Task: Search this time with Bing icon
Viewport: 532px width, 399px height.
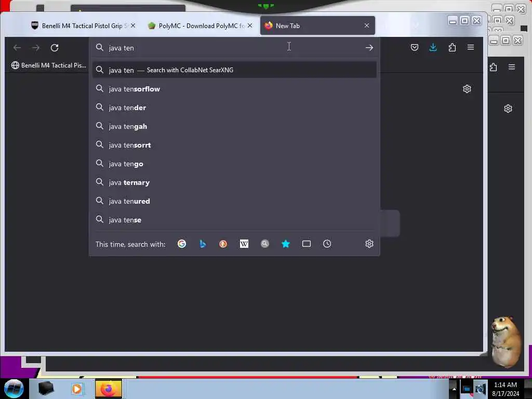Action: tap(203, 244)
